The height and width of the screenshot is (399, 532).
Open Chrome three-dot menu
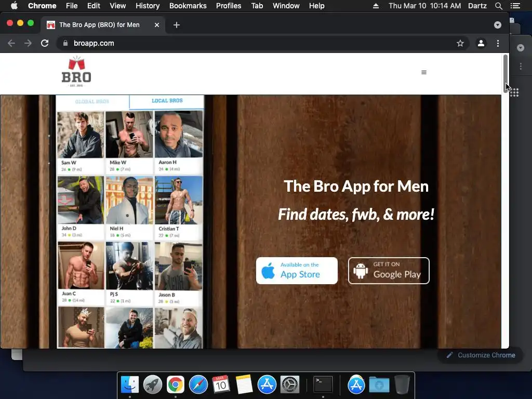(x=498, y=43)
